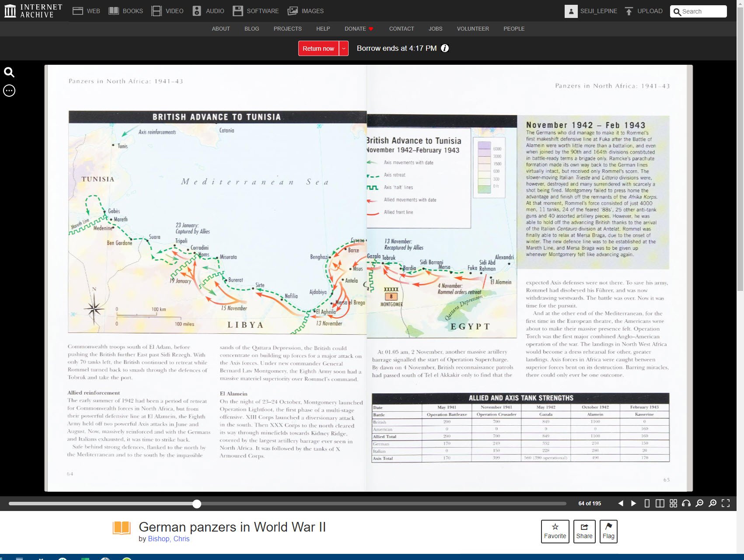This screenshot has width=744, height=560.
Task: Open the BOOKS section in navigation
Action: tap(126, 11)
